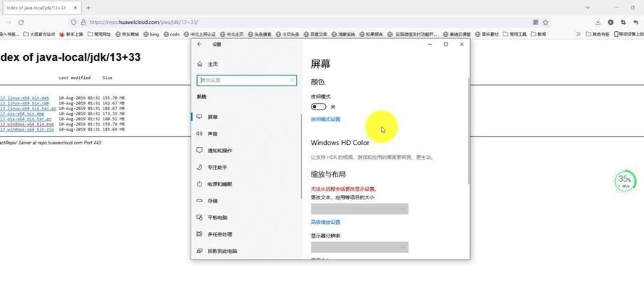Bookmark this page with the star icon
The image size is (644, 290).
coord(545,22)
